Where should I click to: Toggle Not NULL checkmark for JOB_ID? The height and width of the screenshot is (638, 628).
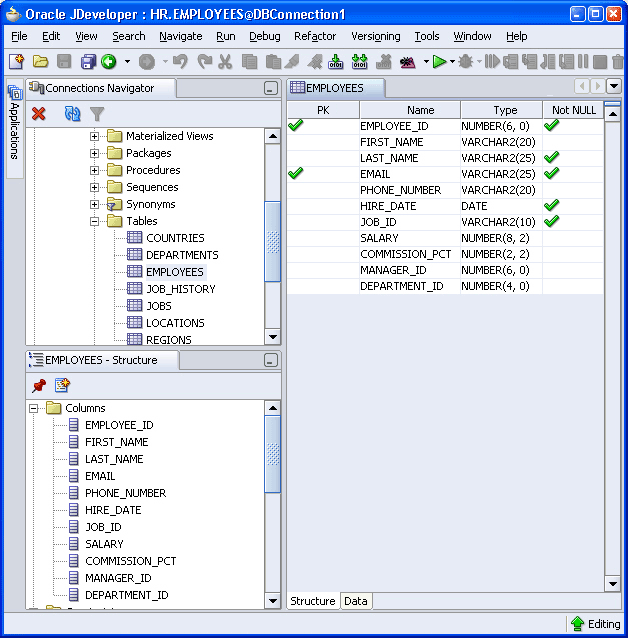(551, 221)
